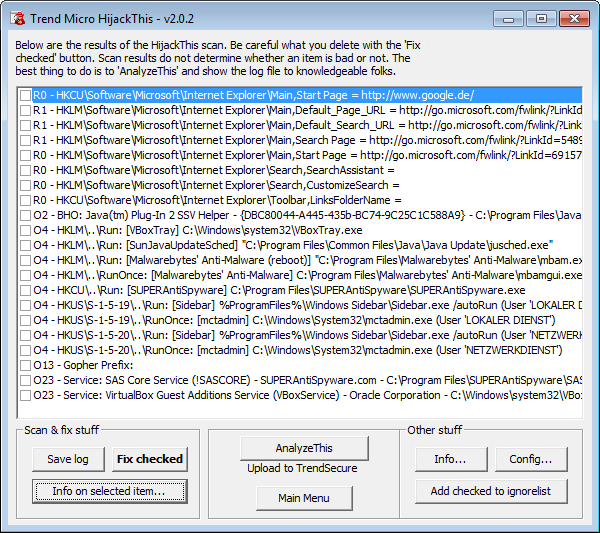Open the Info... dialog
Screen dimensions: 600x533
tap(450, 459)
